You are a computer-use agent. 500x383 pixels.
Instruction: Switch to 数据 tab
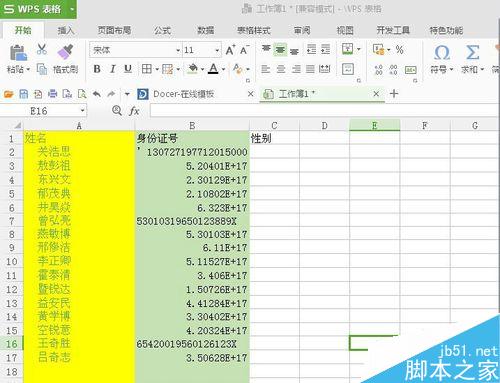coord(206,31)
